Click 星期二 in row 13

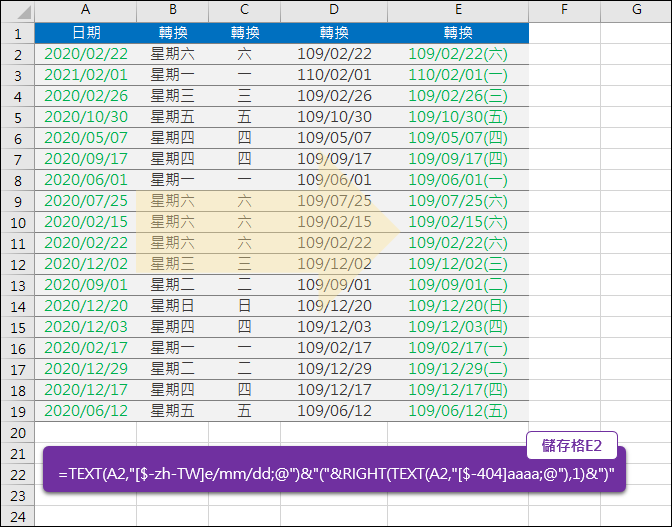172,285
